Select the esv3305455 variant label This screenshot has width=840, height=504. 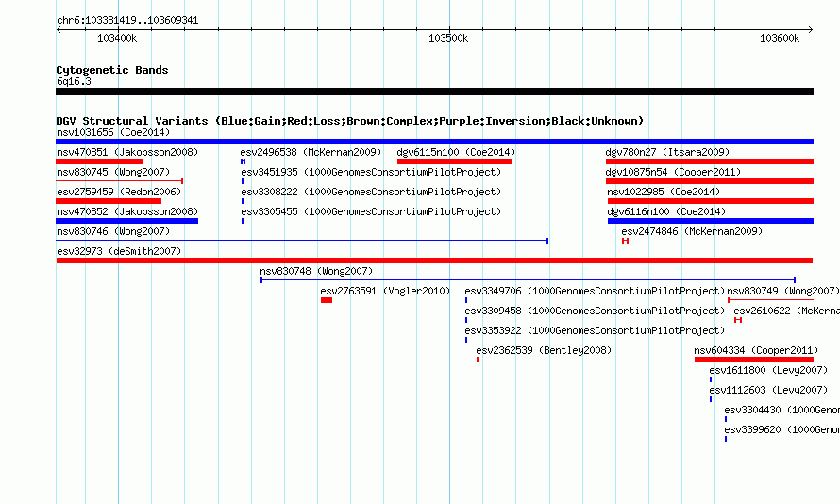pyautogui.click(x=371, y=211)
